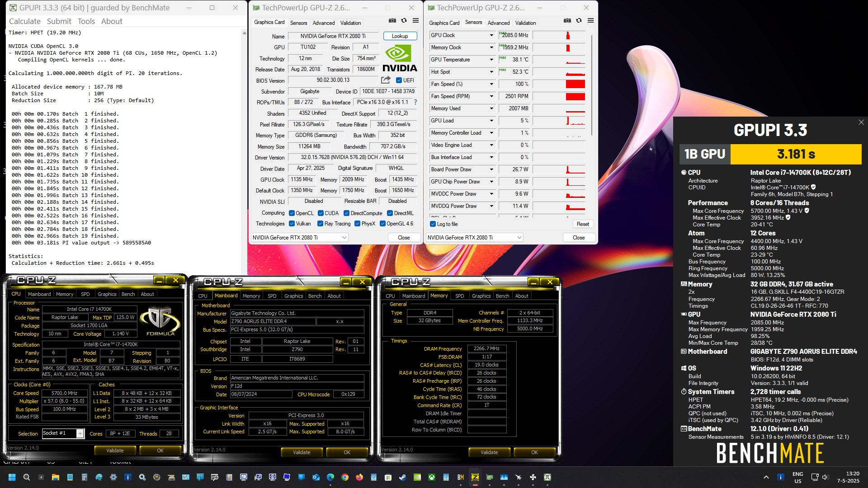Click Close button in GPU-Z Graphics Card window

(404, 238)
